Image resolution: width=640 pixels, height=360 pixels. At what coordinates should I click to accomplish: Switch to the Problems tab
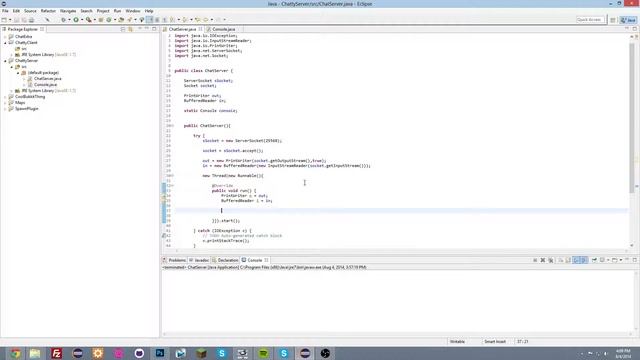click(x=177, y=260)
